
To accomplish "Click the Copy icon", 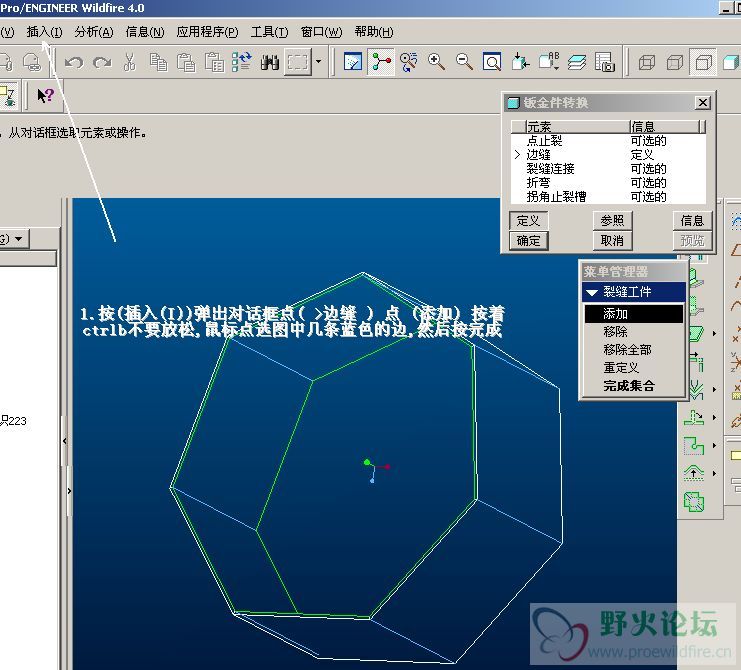I will pyautogui.click(x=158, y=62).
